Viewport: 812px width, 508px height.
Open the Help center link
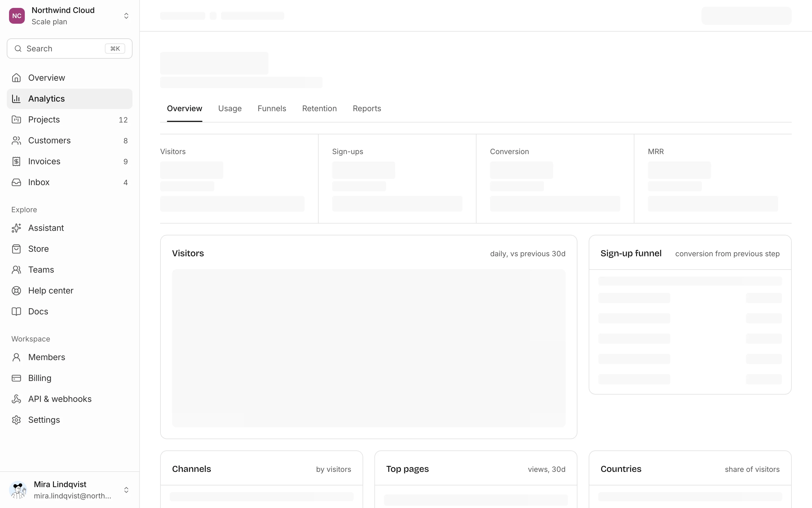click(69, 291)
